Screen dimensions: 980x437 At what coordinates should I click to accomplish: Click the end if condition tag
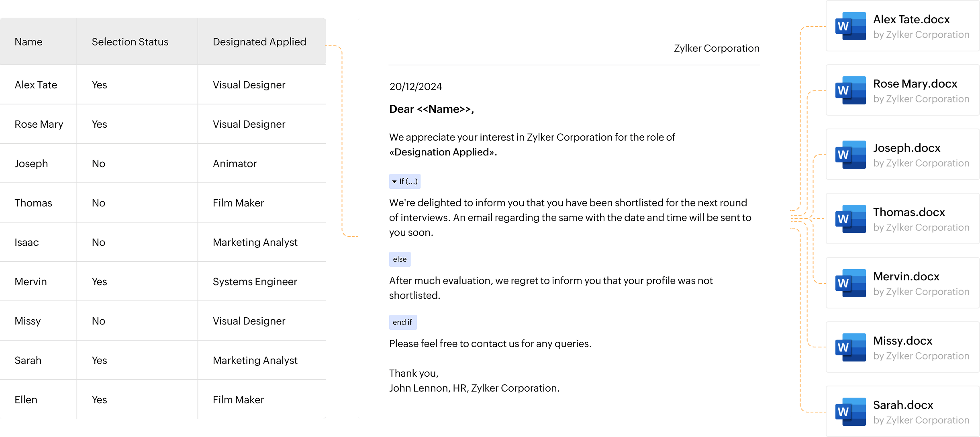(x=402, y=322)
